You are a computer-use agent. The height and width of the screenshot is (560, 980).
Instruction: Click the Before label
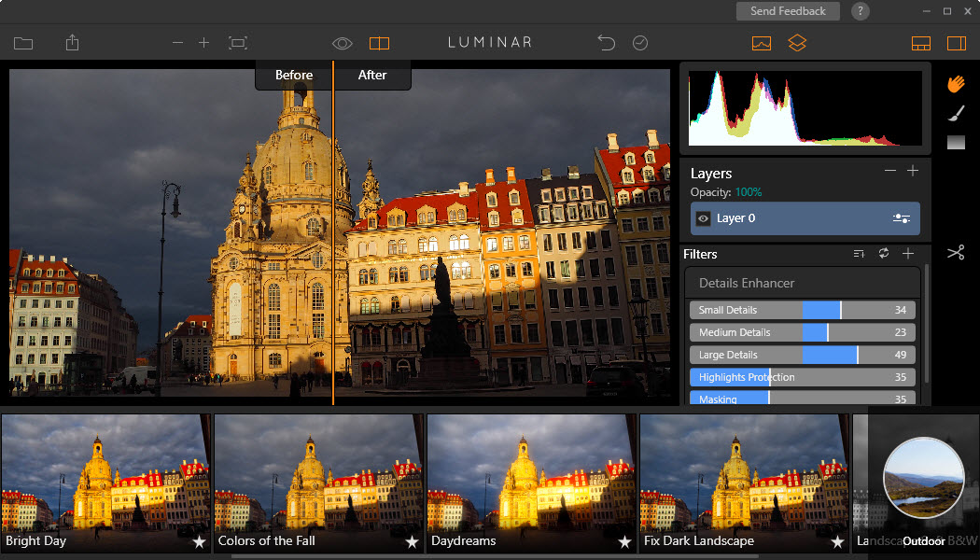click(x=294, y=75)
